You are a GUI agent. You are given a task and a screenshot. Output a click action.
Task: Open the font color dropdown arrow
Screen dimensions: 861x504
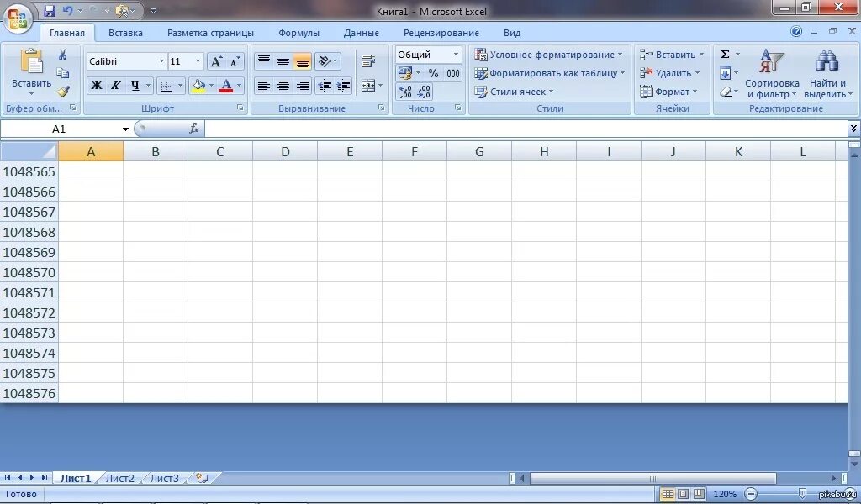(x=239, y=85)
